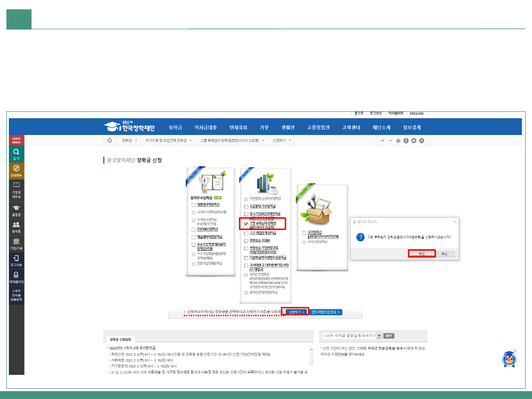Check the 대통령과학장학금 checkbox
532x399 pixels.
click(194, 204)
